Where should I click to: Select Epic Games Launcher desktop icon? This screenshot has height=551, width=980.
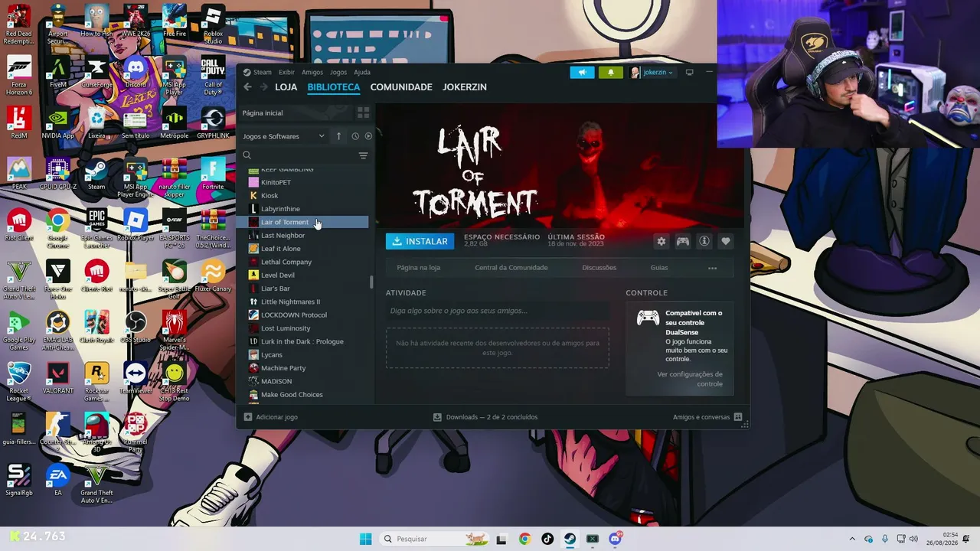(x=96, y=228)
